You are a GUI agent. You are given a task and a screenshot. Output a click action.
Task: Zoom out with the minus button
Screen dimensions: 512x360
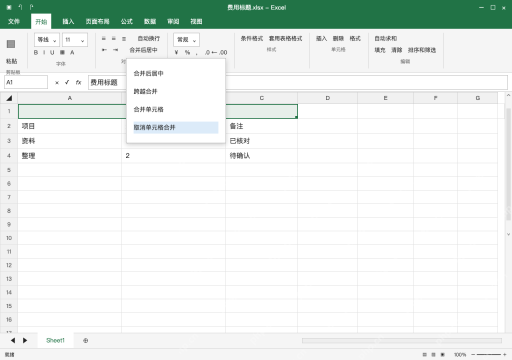(473, 355)
